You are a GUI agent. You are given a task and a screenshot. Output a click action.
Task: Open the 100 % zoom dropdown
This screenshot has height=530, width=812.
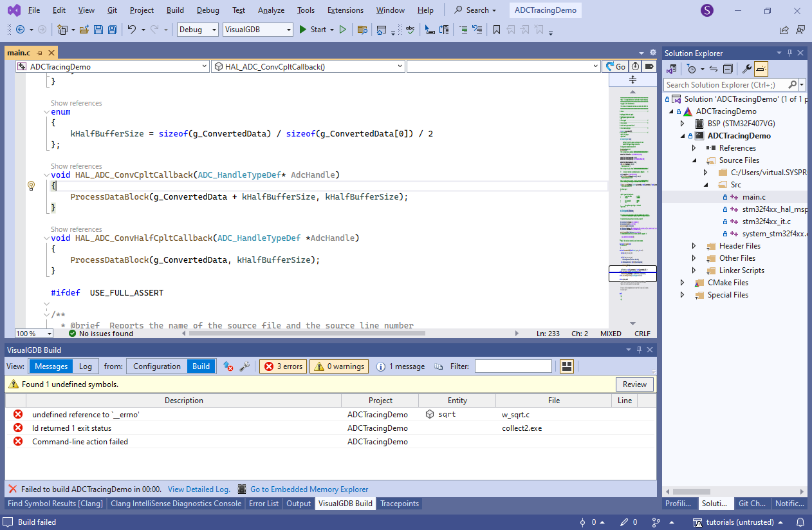[x=33, y=334]
